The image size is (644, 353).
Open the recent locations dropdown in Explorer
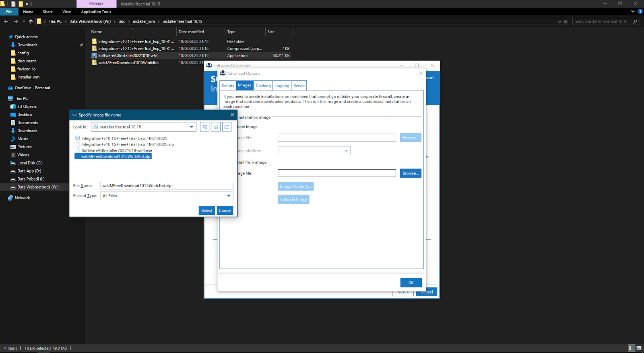24,21
